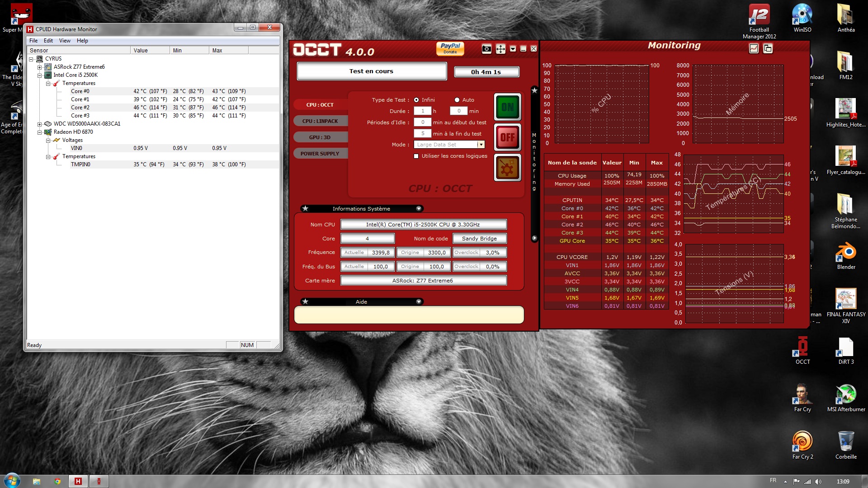Click the Monitoring graph display icon
Screen dimensions: 868x488
754,48
